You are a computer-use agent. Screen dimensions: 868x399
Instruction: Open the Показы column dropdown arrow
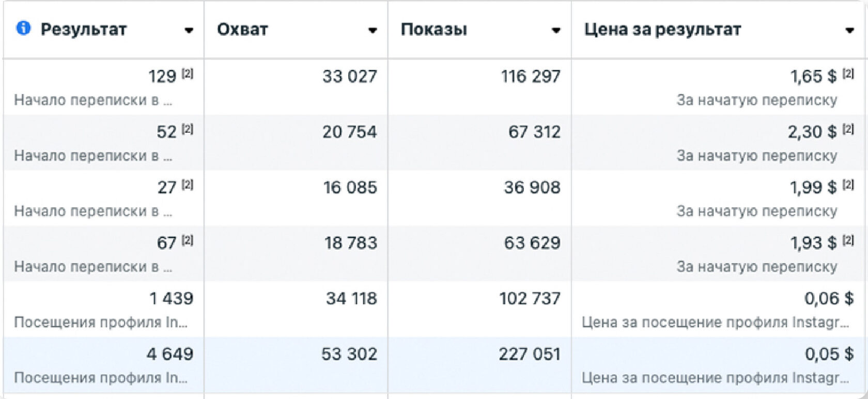click(556, 30)
